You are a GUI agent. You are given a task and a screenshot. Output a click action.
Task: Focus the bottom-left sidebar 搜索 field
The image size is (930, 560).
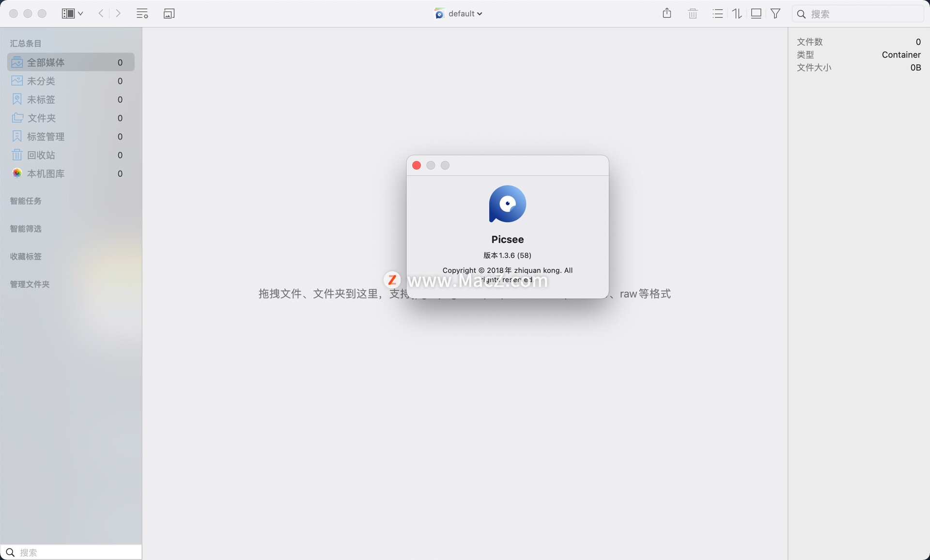click(x=71, y=552)
